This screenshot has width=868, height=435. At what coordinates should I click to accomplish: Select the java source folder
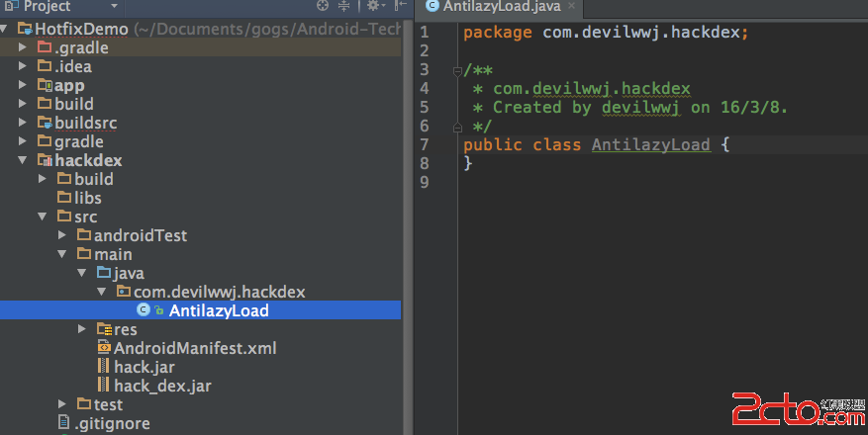(129, 274)
